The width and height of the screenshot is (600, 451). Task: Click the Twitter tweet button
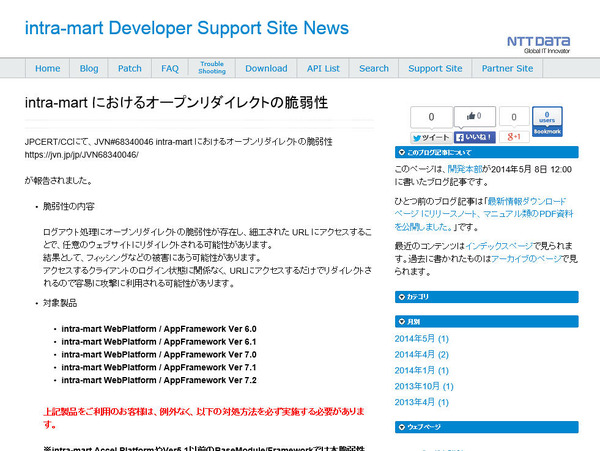pyautogui.click(x=431, y=137)
